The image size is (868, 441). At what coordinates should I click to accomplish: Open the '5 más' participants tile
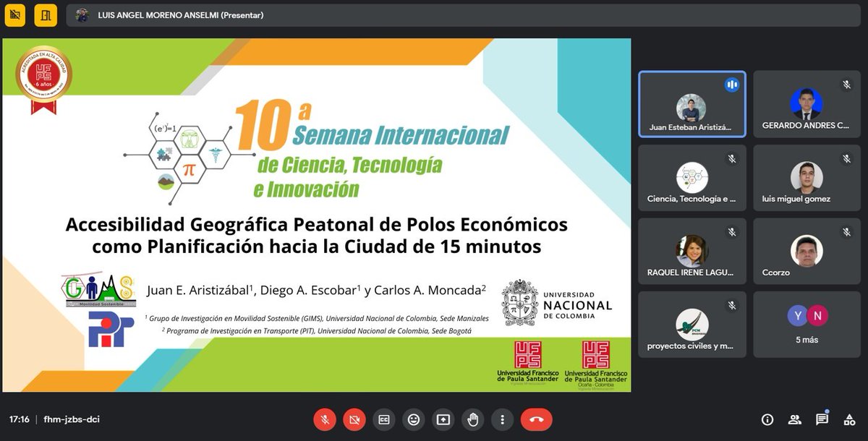click(x=807, y=325)
